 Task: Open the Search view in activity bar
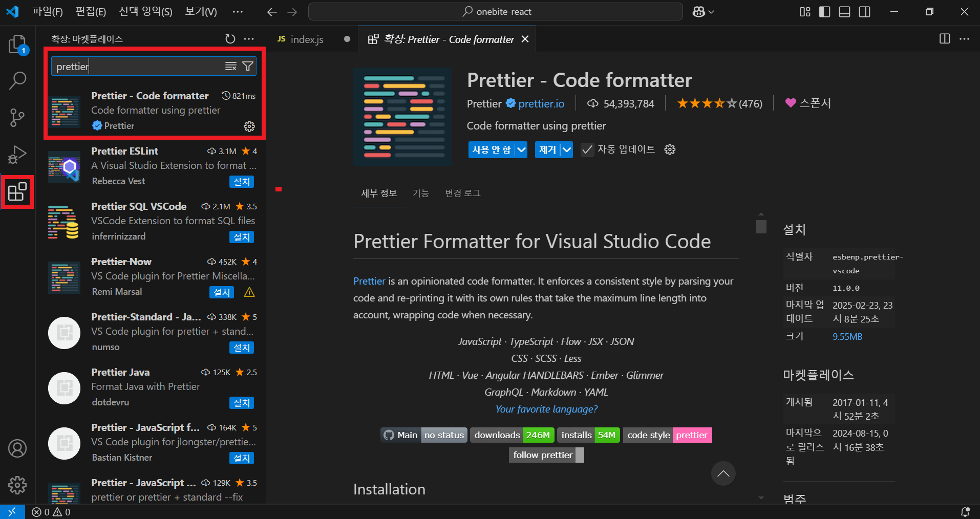point(17,80)
